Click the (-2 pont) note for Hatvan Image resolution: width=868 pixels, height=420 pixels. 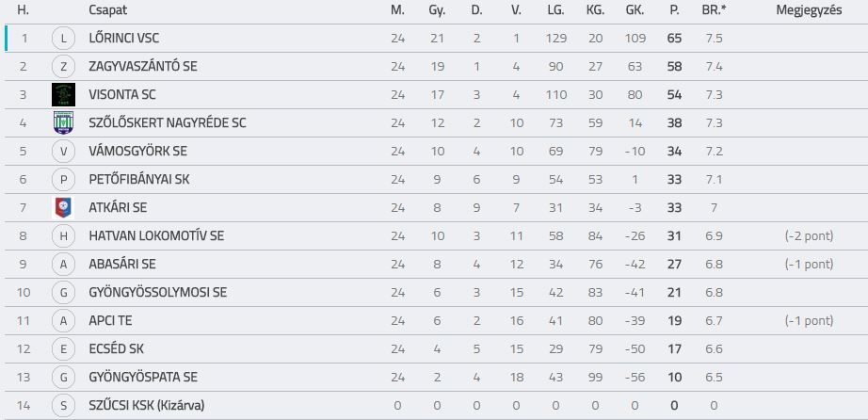[x=809, y=236]
